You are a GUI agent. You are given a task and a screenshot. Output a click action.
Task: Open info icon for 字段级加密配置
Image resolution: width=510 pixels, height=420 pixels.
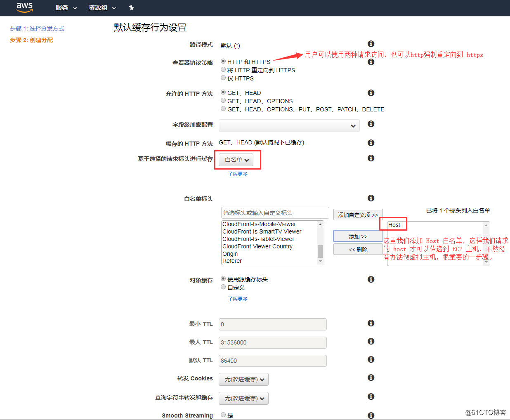371,124
